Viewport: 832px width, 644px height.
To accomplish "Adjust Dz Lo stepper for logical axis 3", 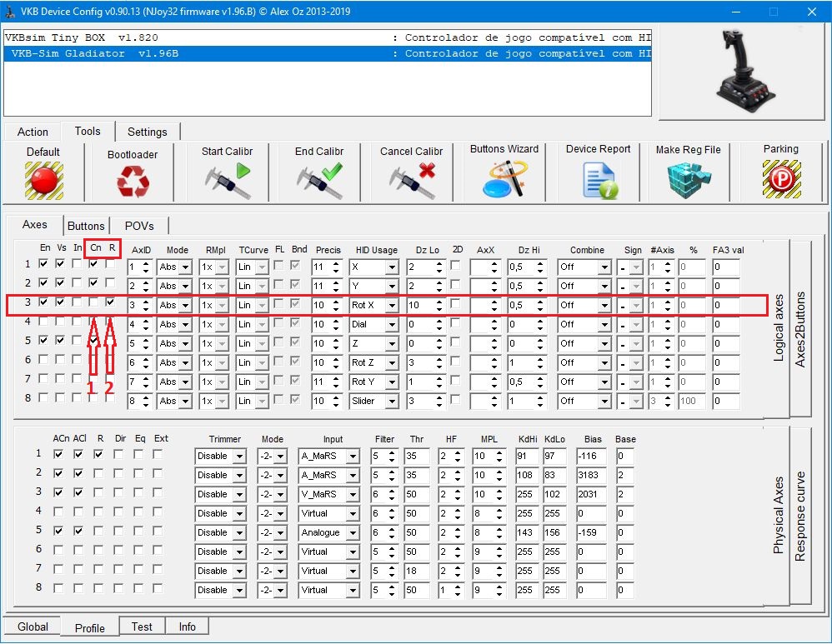I will [x=439, y=305].
